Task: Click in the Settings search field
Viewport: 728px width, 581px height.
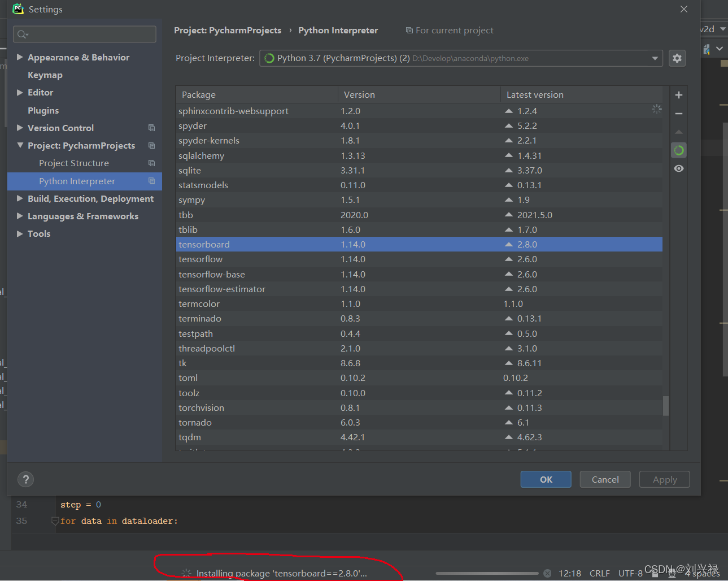Action: pos(85,34)
